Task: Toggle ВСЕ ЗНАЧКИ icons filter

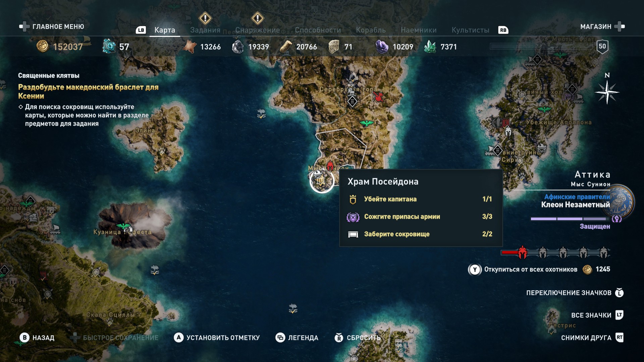Action: [x=597, y=315]
